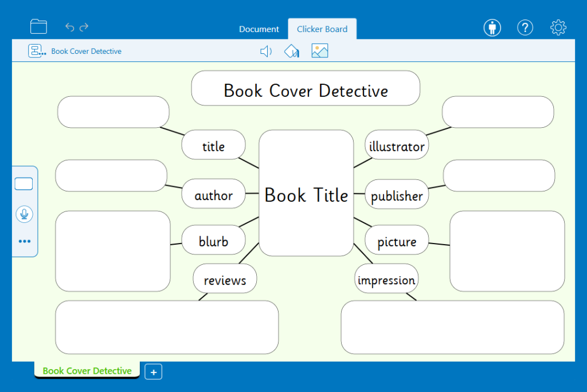Select the publisher cell

coord(397,194)
